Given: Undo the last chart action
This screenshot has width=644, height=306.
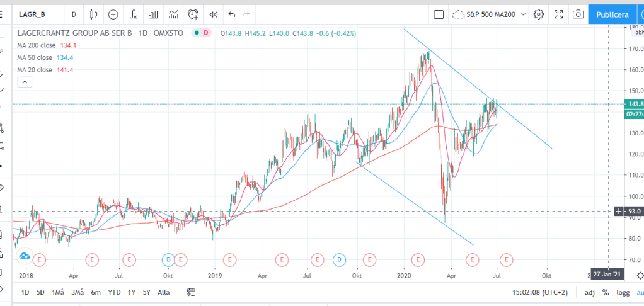Looking at the screenshot, I should pos(232,14).
